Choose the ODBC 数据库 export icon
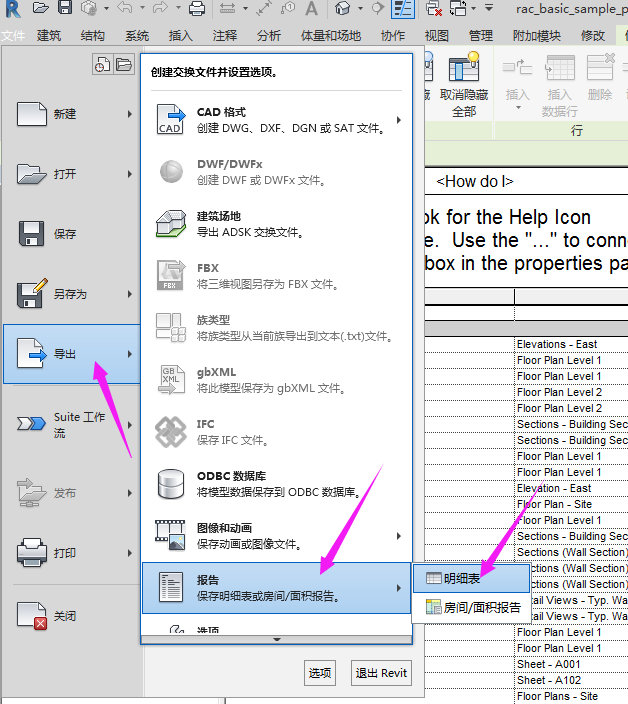This screenshot has width=628, height=704. point(171,484)
